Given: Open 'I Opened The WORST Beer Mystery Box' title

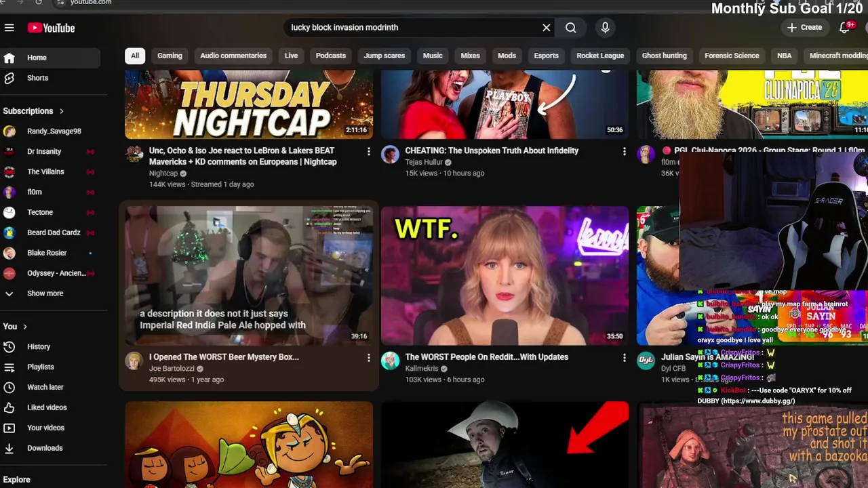Looking at the screenshot, I should (224, 357).
